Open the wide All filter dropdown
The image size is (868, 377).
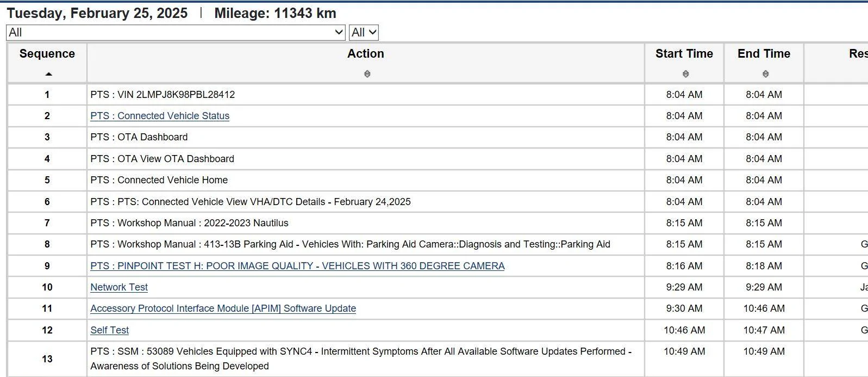click(x=174, y=32)
